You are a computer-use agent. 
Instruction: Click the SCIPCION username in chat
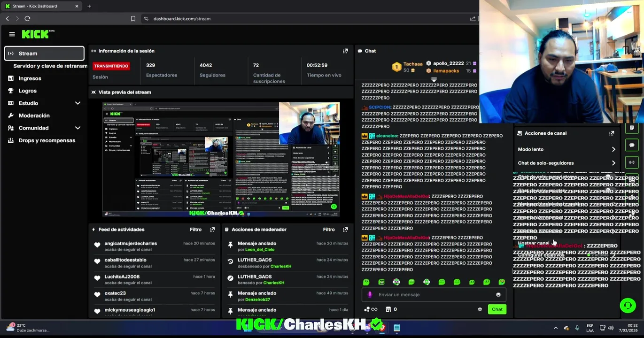[x=380, y=107]
